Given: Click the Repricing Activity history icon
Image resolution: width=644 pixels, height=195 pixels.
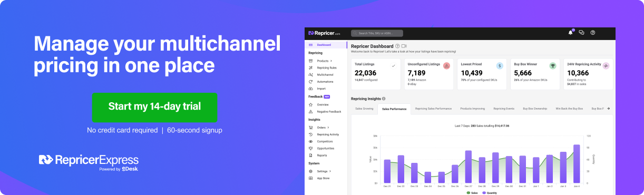Looking at the screenshot, I should pyautogui.click(x=310, y=134).
